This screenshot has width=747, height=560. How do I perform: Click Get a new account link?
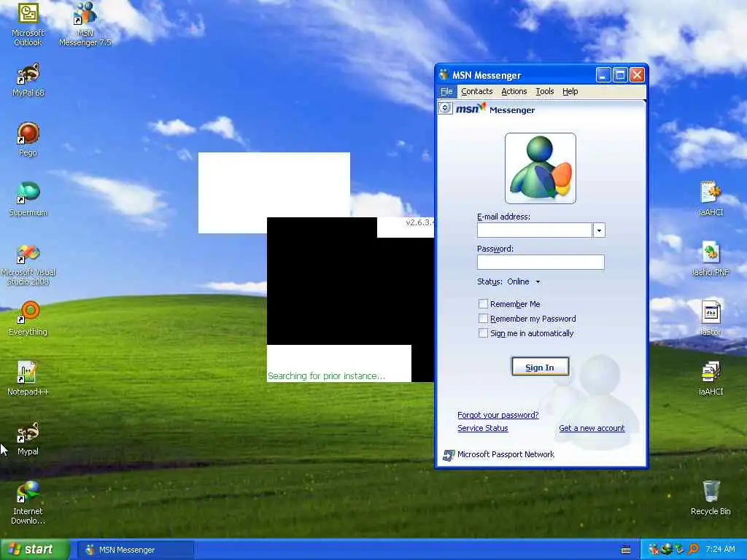tap(592, 428)
